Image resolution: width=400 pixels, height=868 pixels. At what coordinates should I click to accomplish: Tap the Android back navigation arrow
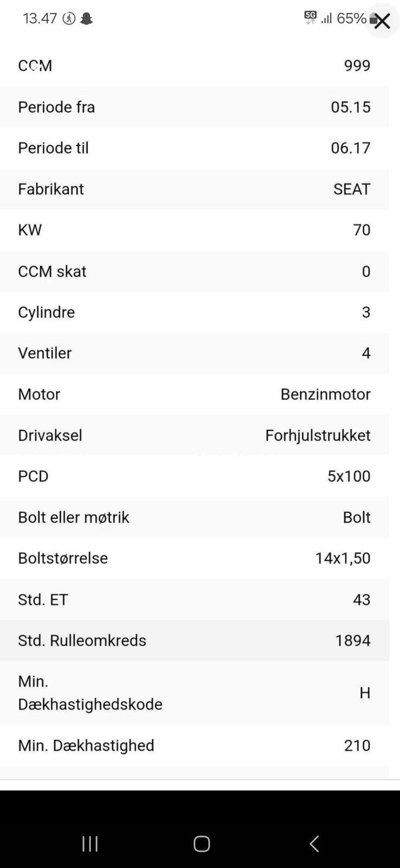(x=314, y=844)
